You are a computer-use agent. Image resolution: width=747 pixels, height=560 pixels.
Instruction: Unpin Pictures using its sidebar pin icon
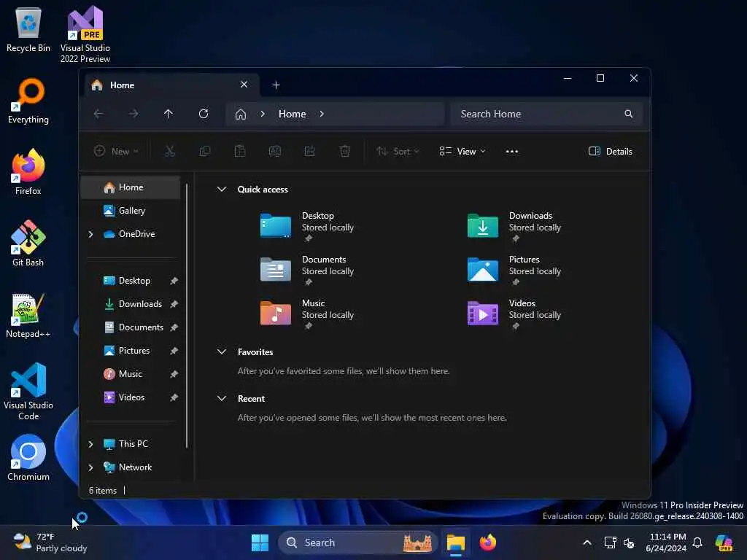pyautogui.click(x=174, y=351)
